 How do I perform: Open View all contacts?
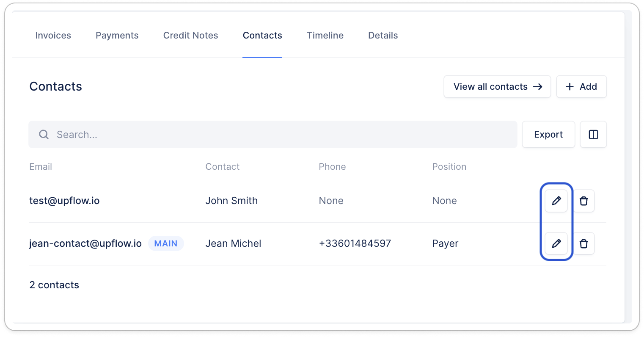497,87
